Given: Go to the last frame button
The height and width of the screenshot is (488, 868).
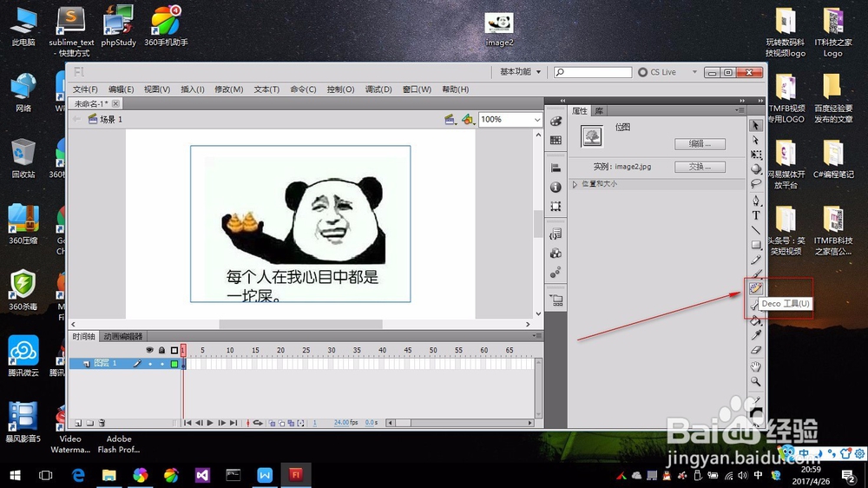Looking at the screenshot, I should pos(233,423).
